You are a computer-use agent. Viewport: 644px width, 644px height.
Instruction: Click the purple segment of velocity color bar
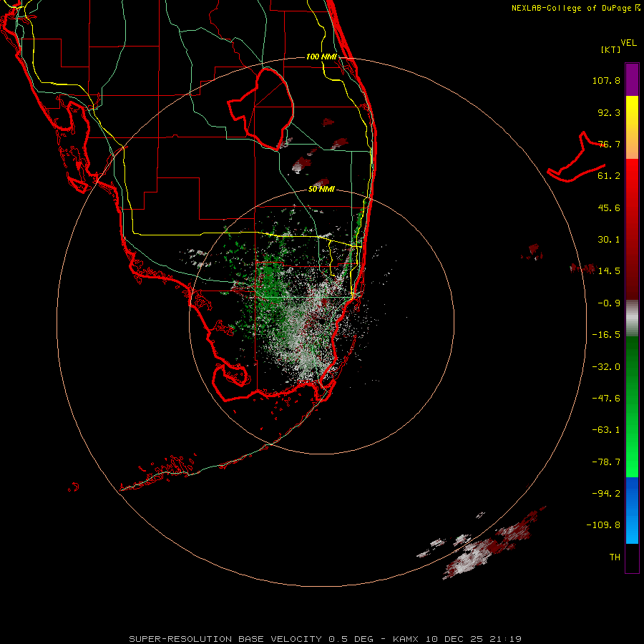click(x=632, y=79)
